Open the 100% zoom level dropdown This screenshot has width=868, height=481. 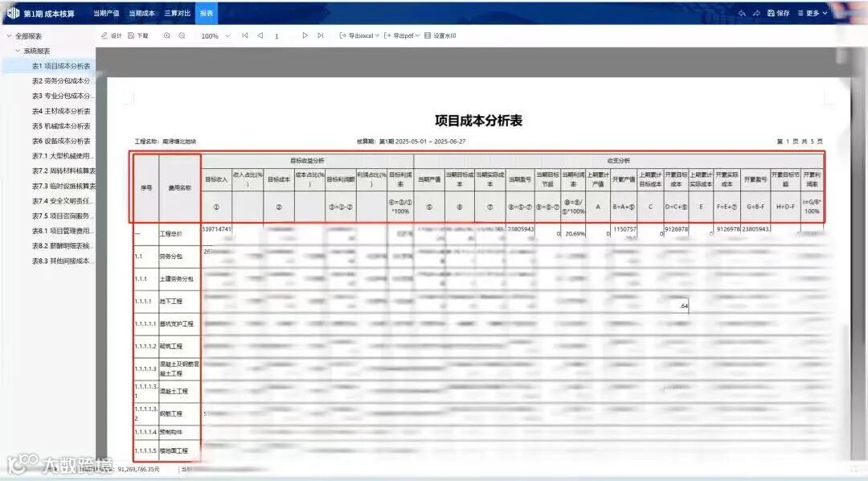point(215,35)
